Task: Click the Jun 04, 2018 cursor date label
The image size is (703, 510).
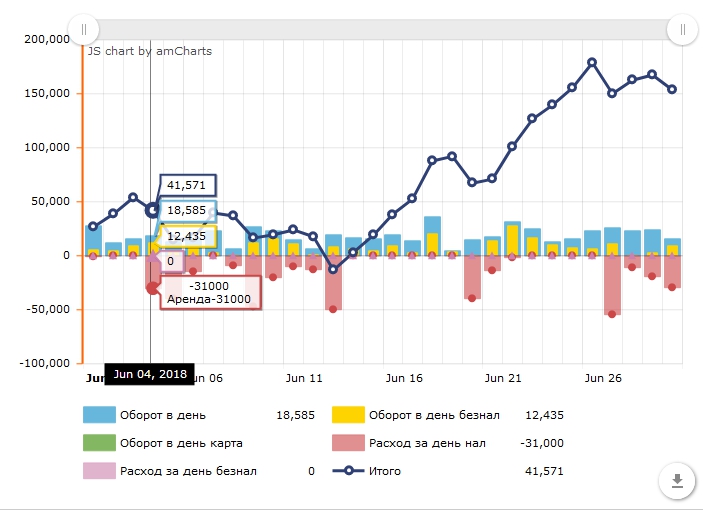Action: click(149, 374)
